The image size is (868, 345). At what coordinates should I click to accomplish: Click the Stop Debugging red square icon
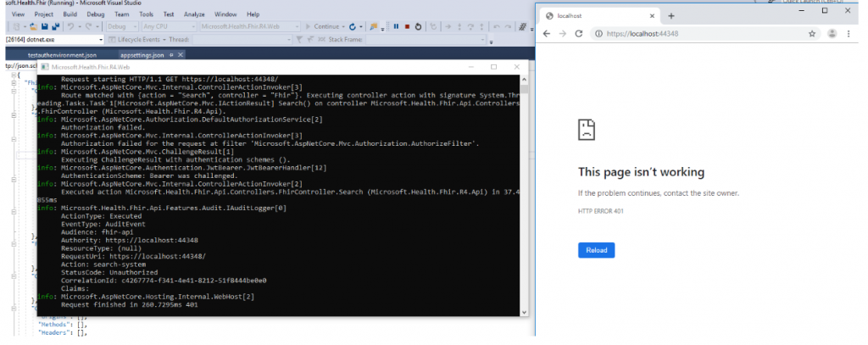click(408, 27)
